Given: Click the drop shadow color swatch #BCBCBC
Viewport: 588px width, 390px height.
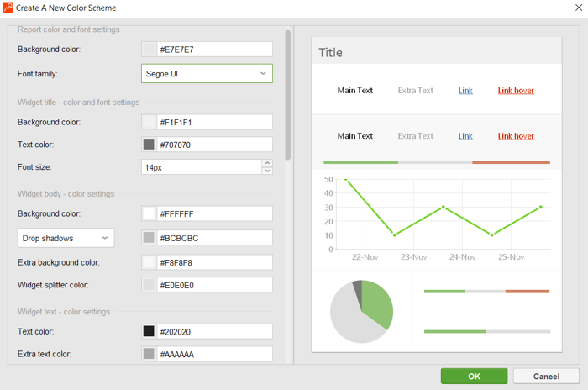Looking at the screenshot, I should coord(149,238).
